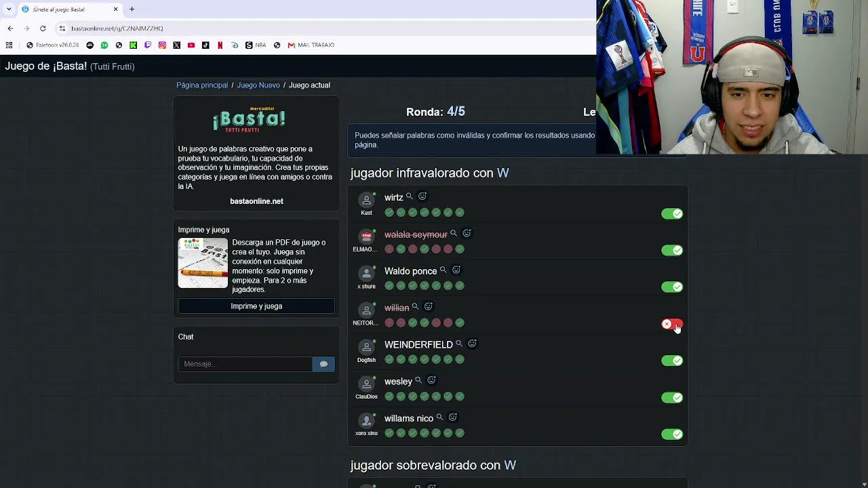Add emoji reaction to walala seymour
Screen dimensions: 868x488
[467, 233]
